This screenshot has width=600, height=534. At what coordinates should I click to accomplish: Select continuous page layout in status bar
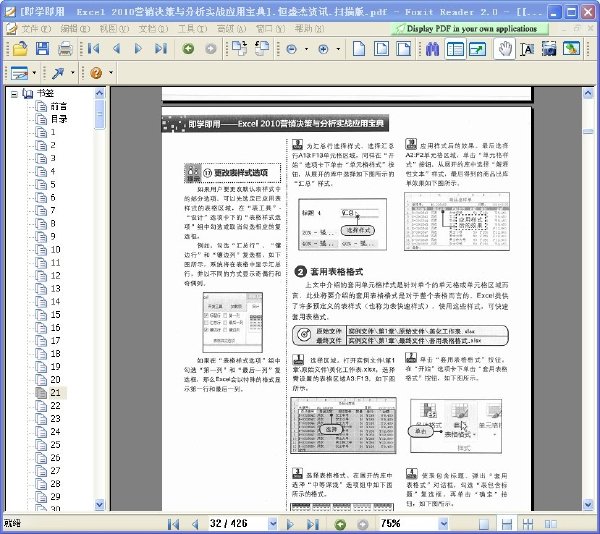[506, 524]
